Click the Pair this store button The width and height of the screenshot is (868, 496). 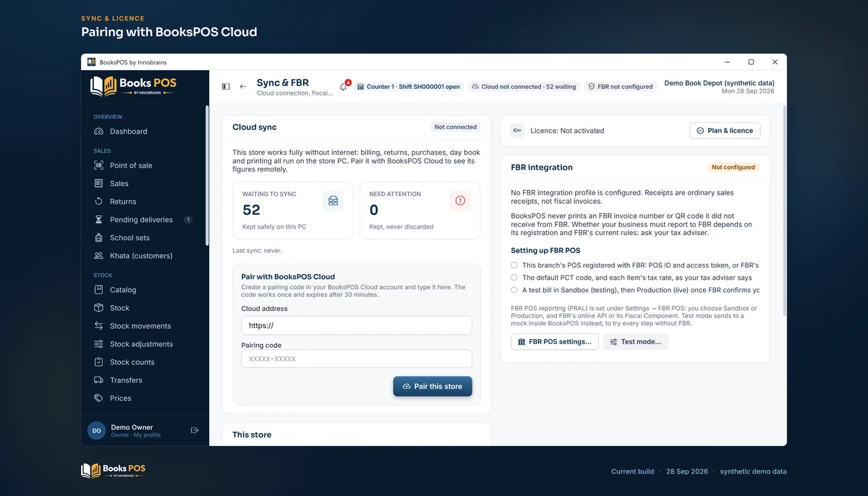(433, 386)
